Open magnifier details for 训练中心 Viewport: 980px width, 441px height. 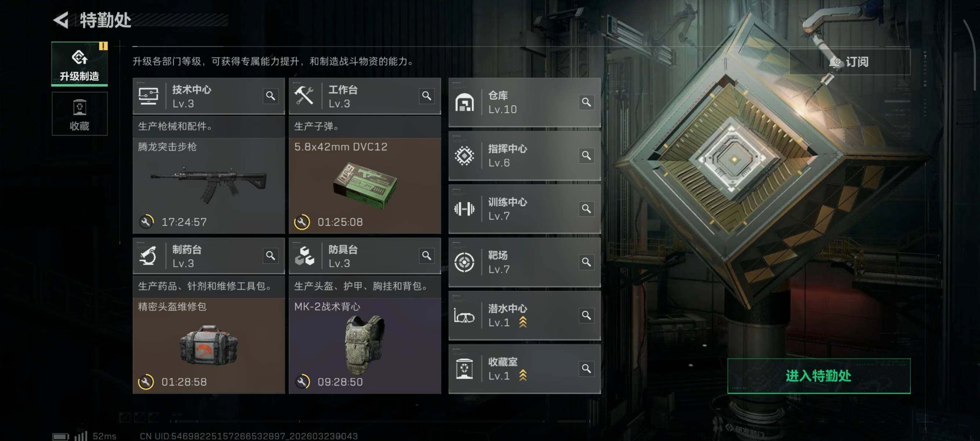[x=586, y=209]
